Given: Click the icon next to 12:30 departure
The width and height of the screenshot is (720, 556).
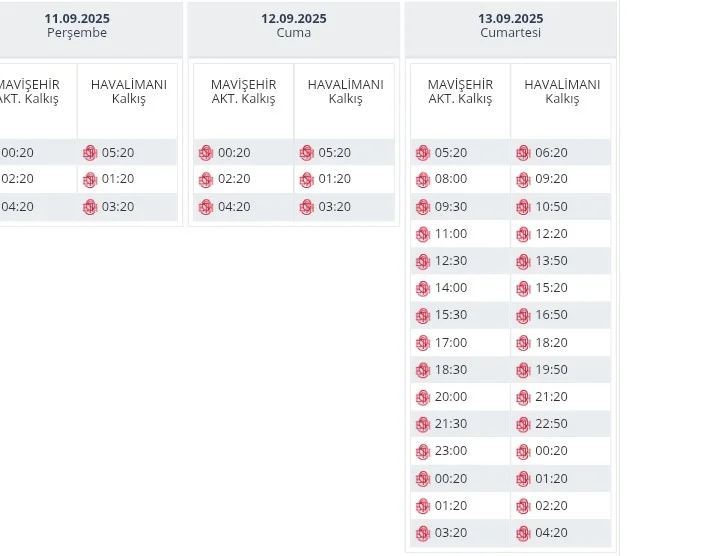Looking at the screenshot, I should coord(423,261).
